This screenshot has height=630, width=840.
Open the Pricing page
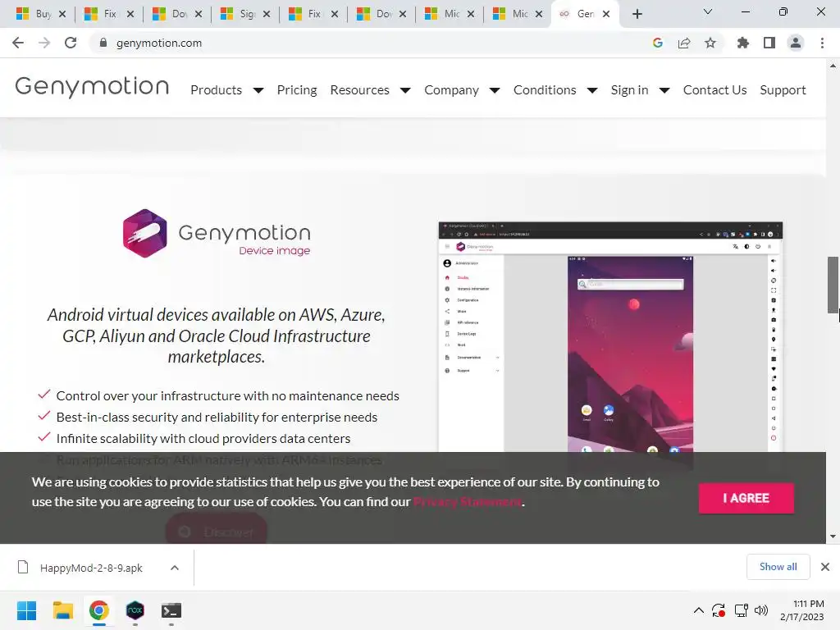[x=297, y=90]
